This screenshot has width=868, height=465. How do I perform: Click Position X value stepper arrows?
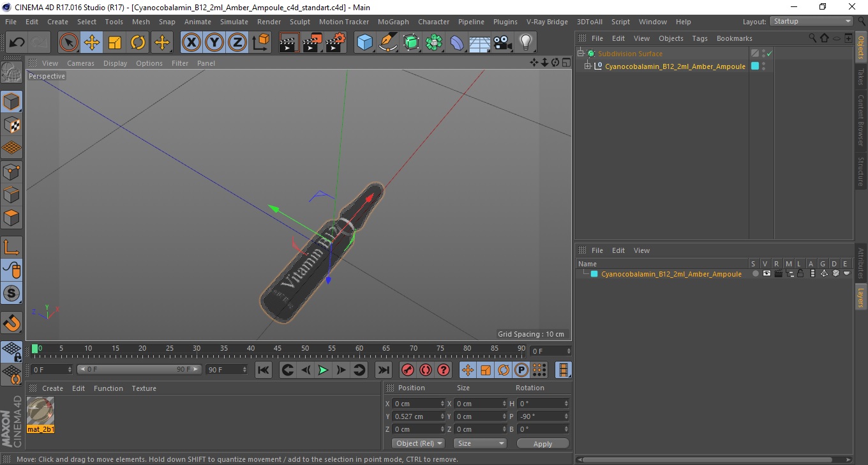coord(442,404)
